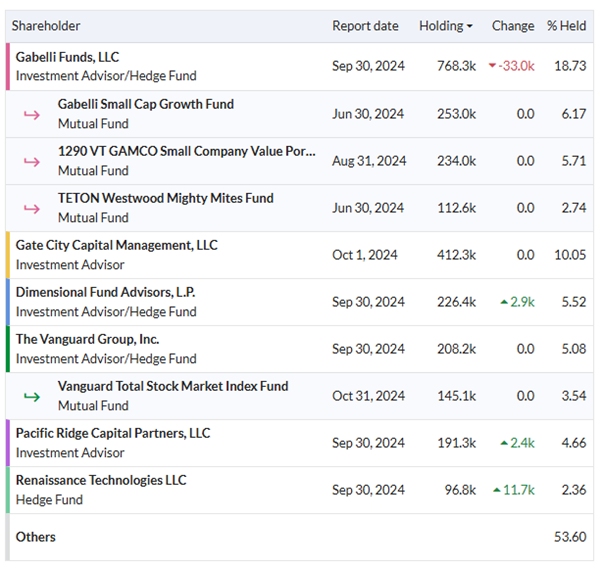Click percent held 5.71
Screen dimensions: 602x566
click(x=574, y=161)
